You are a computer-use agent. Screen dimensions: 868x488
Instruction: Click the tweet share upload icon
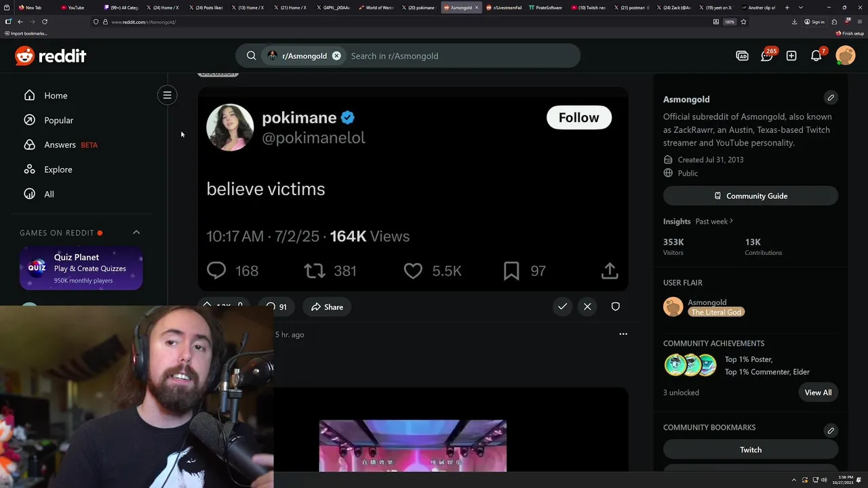(x=610, y=270)
